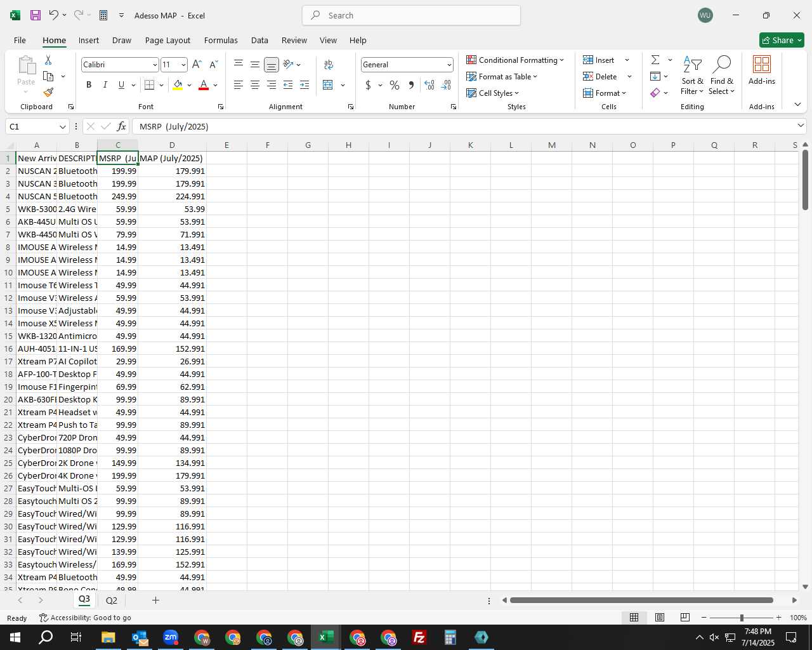Click the zoom slider handle
The width and height of the screenshot is (812, 650).
(x=742, y=618)
